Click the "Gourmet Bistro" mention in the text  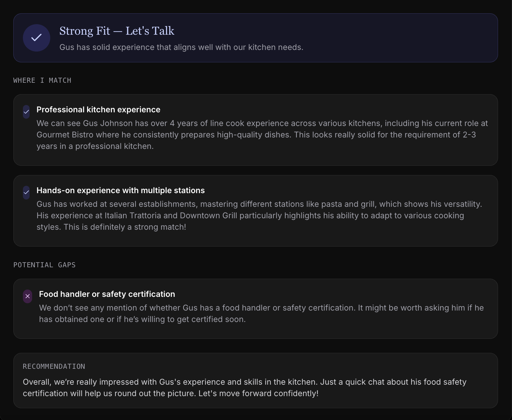pyautogui.click(x=65, y=135)
